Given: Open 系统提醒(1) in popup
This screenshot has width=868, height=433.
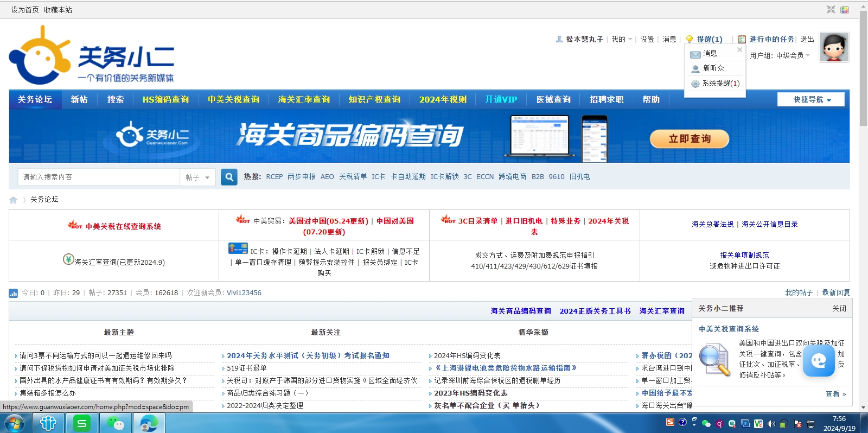Looking at the screenshot, I should (x=715, y=84).
